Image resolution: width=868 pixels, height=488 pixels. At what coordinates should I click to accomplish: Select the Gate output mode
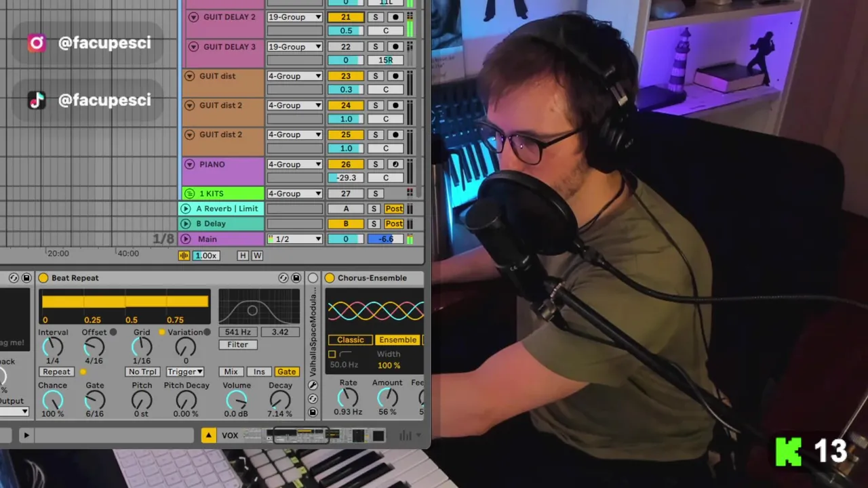pos(287,371)
